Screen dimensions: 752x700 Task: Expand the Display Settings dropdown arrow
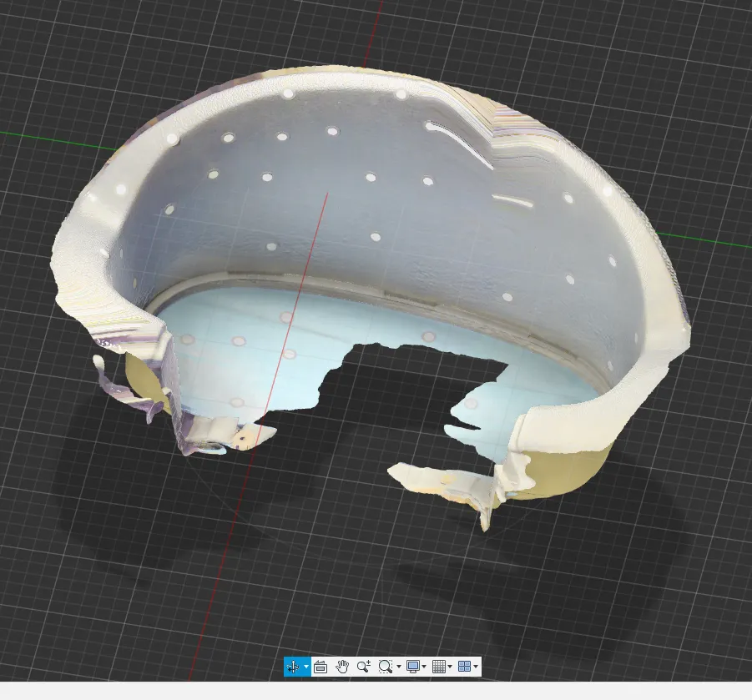[x=424, y=667]
